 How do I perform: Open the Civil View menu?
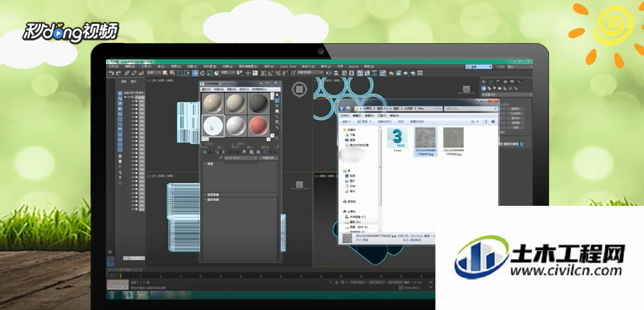288,66
